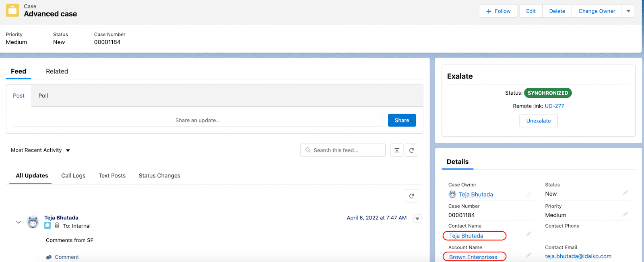Edit the Status field pencil icon
Viewport: 644px width, 262px height.
pos(625,193)
